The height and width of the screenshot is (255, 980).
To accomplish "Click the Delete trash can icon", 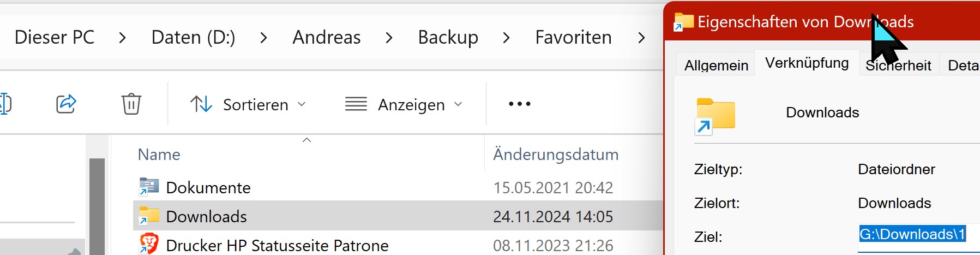I will click(131, 104).
